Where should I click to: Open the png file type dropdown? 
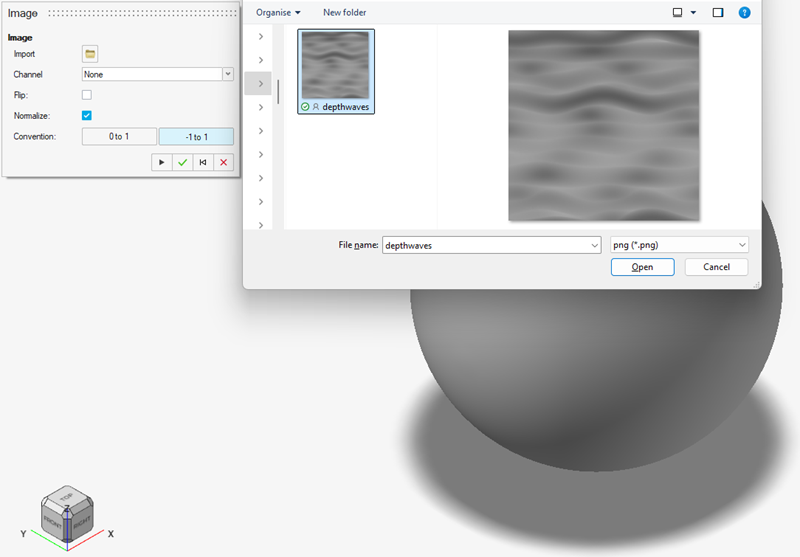point(679,245)
